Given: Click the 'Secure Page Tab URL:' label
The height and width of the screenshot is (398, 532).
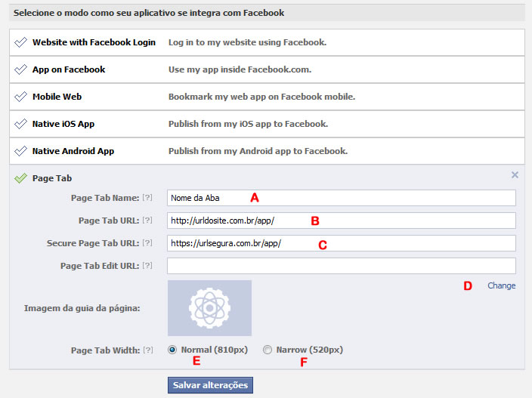Looking at the screenshot, I should [x=93, y=243].
